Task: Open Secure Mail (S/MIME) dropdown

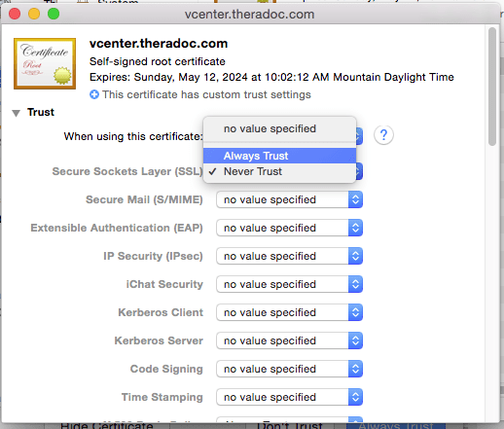Action: [289, 199]
